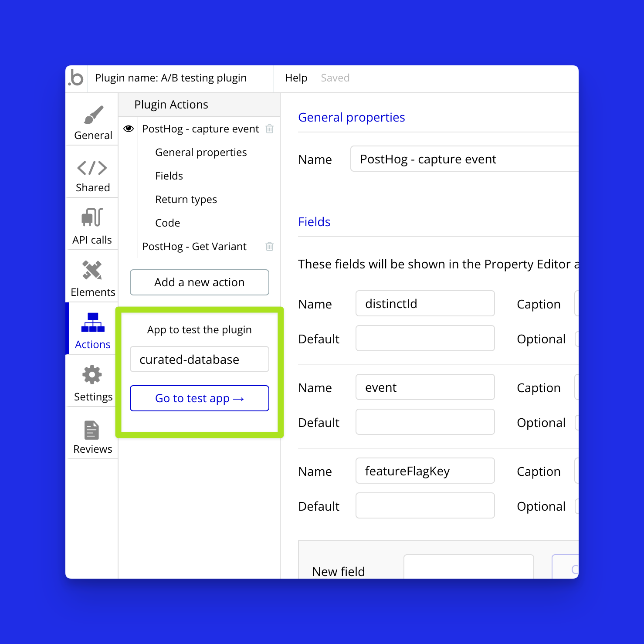This screenshot has width=644, height=644.
Task: Click the curated-database test app field
Action: click(x=200, y=359)
